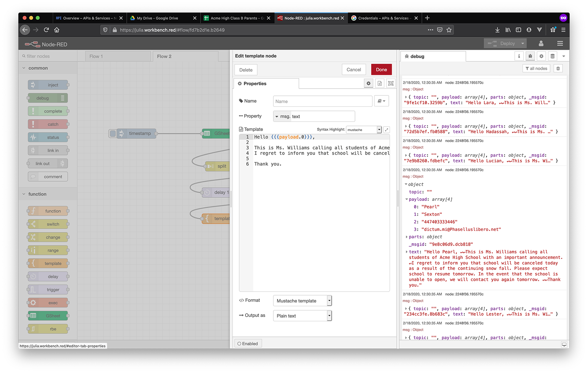Click the Delete button
This screenshot has width=588, height=373.
coord(246,70)
